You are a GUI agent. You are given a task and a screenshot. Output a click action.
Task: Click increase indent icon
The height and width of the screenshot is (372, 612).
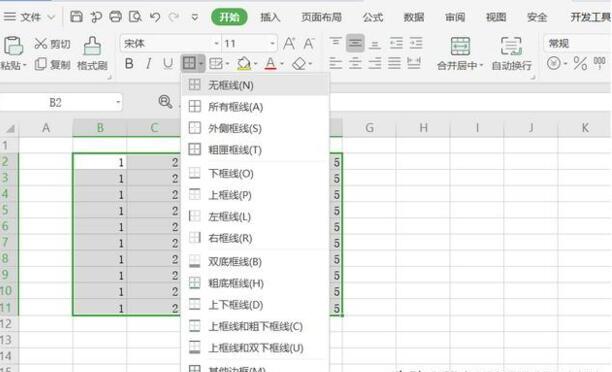[x=416, y=43]
